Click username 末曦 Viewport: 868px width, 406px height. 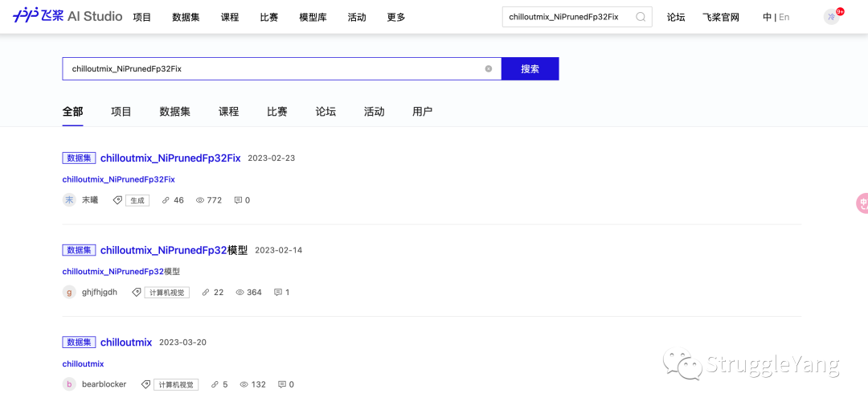coord(90,200)
